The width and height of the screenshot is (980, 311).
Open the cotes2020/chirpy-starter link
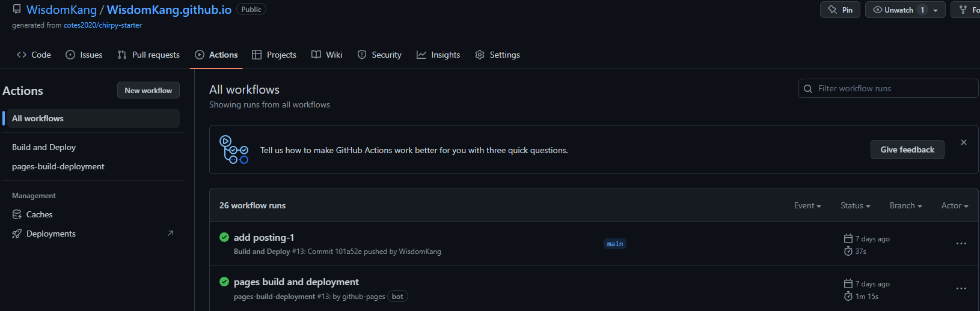click(103, 25)
